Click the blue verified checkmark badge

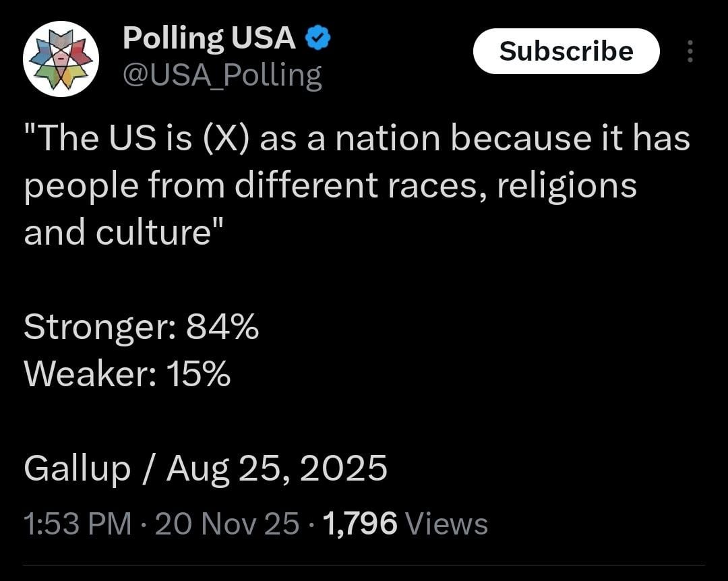point(318,40)
